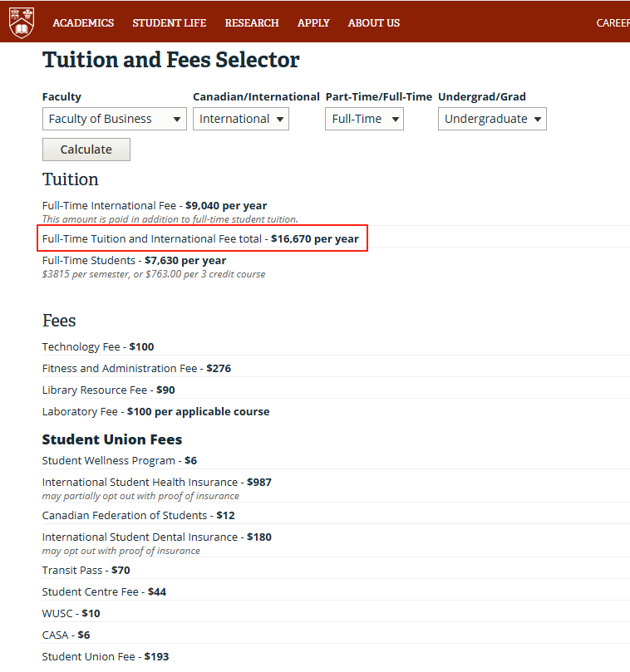Viewport: 630px width, 672px height.
Task: Click the university shield logo
Action: point(22,22)
